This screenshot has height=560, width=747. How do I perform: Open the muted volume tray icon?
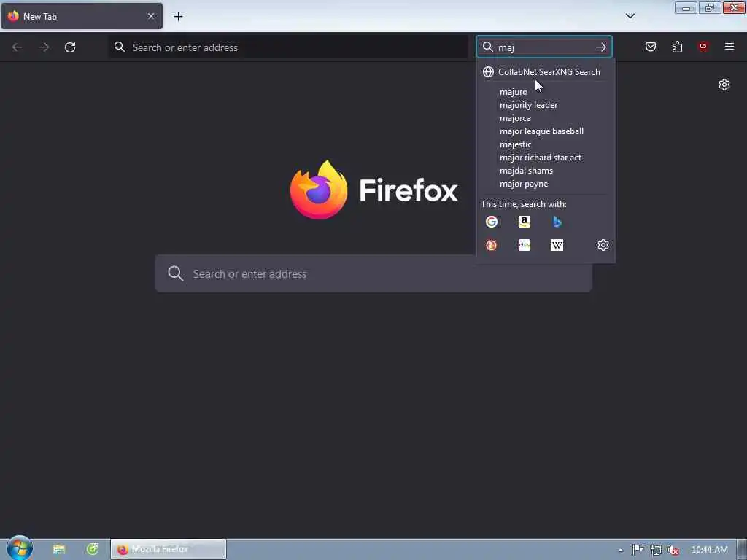pyautogui.click(x=673, y=550)
